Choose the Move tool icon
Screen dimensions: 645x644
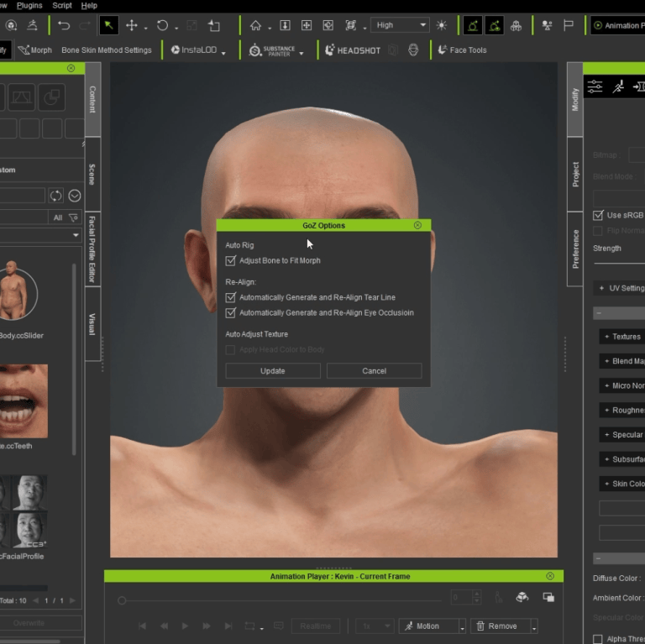[132, 25]
